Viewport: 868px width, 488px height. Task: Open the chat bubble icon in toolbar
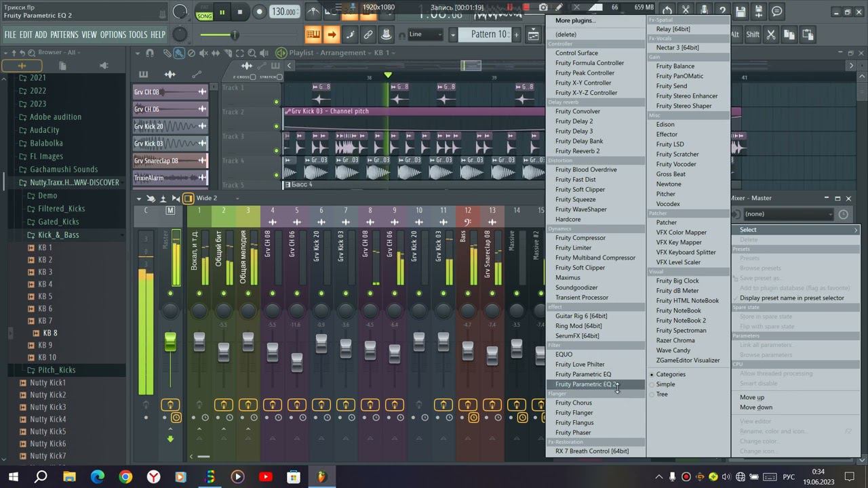click(777, 11)
